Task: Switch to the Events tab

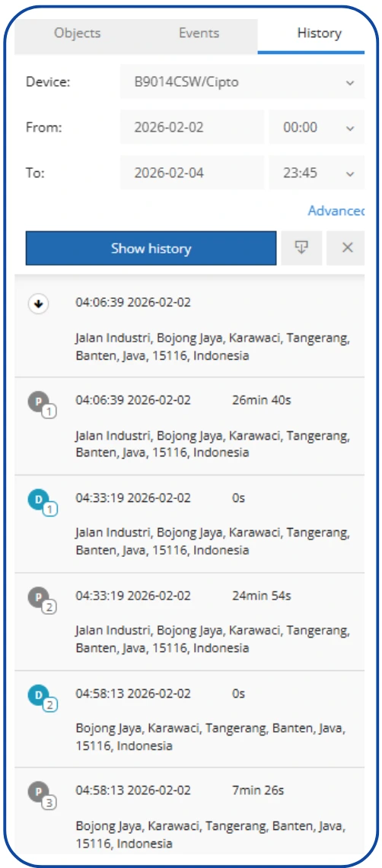Action: (x=199, y=33)
